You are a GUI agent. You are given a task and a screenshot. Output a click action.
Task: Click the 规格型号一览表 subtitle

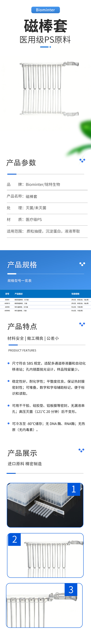20,280
